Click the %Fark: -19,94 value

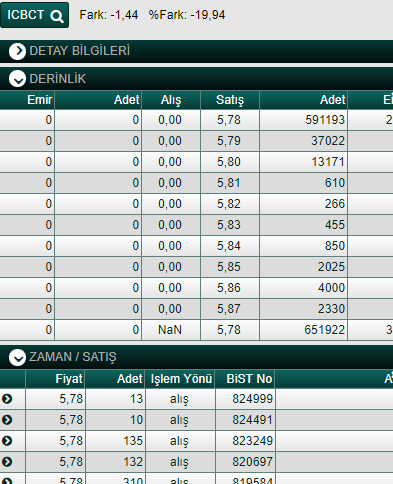click(187, 15)
